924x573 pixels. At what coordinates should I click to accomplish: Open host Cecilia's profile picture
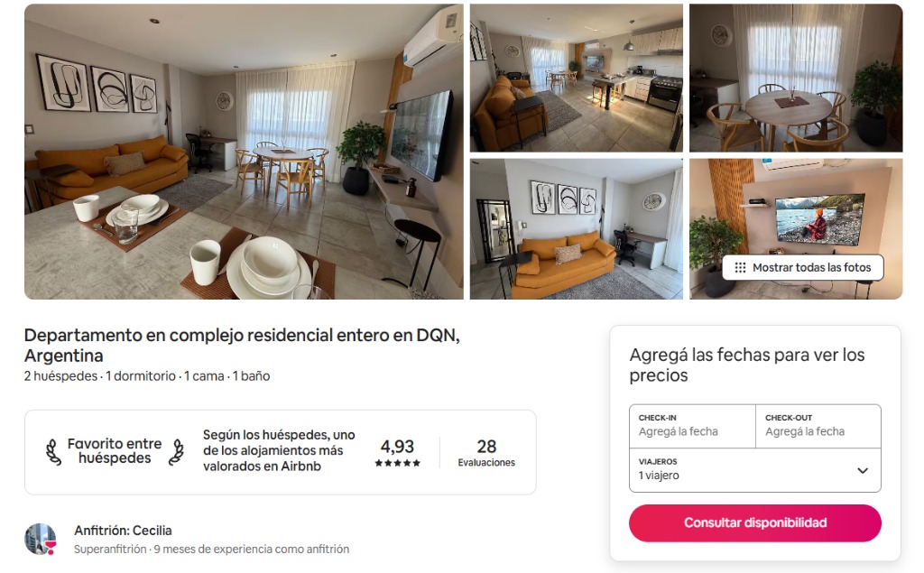coord(40,539)
